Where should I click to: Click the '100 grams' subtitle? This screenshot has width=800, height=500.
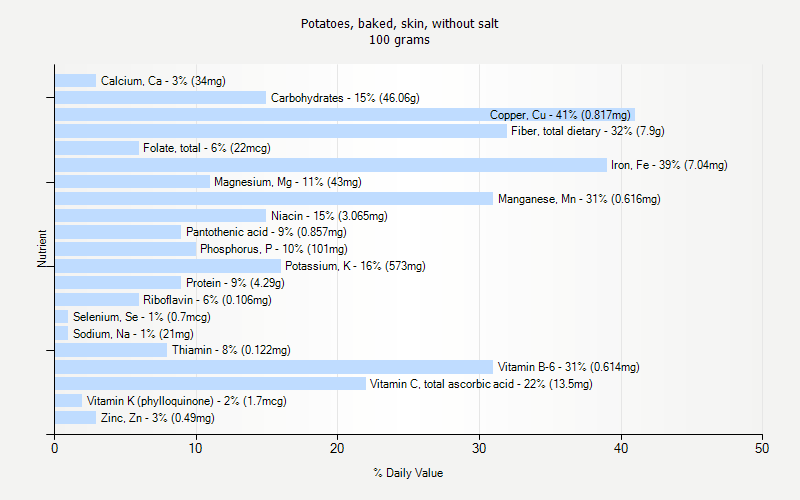tap(399, 40)
